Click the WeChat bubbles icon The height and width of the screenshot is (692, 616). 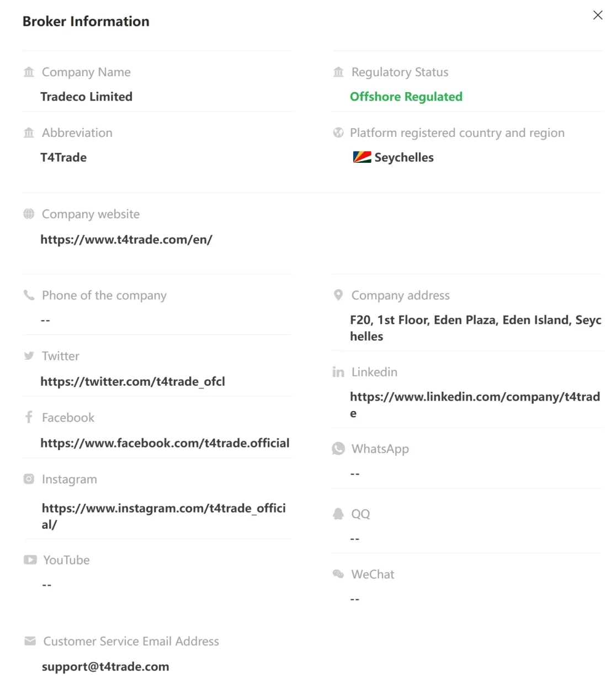point(338,574)
